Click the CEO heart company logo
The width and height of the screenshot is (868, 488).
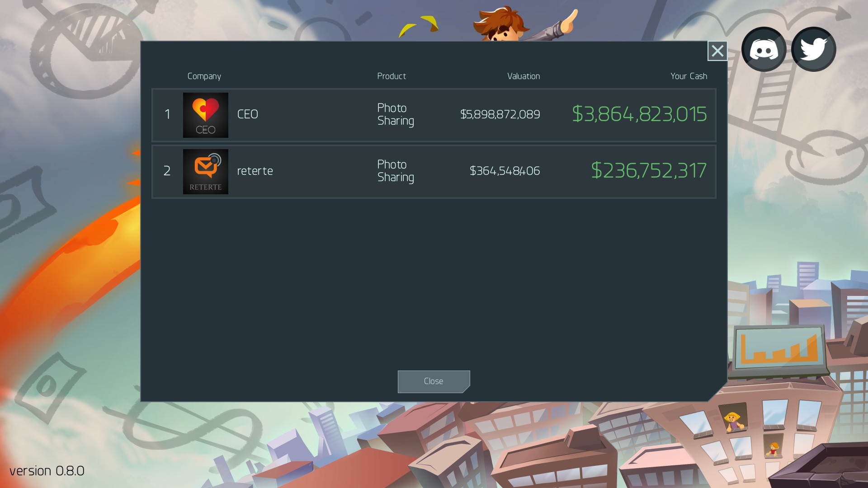coord(206,115)
